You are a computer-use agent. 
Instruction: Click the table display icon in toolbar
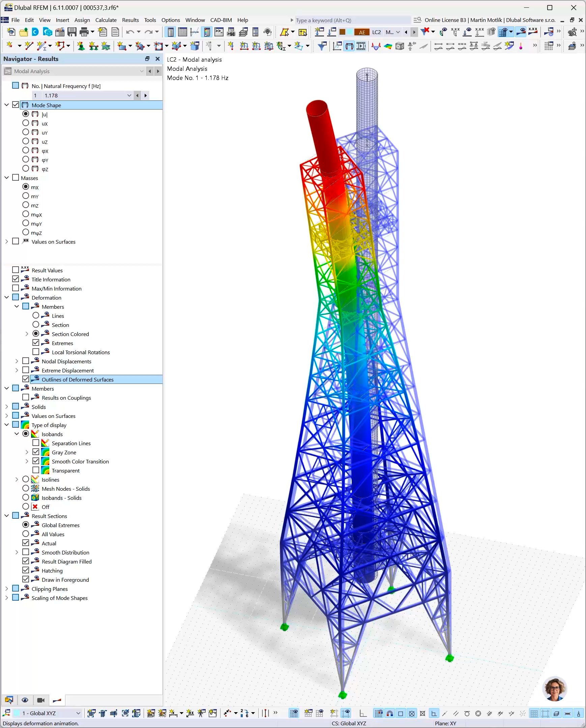[x=182, y=32]
